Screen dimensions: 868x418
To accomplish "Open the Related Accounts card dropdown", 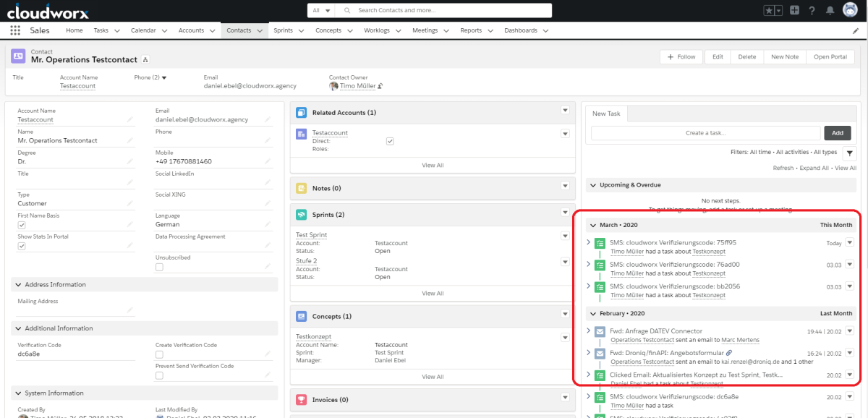I will (x=565, y=110).
